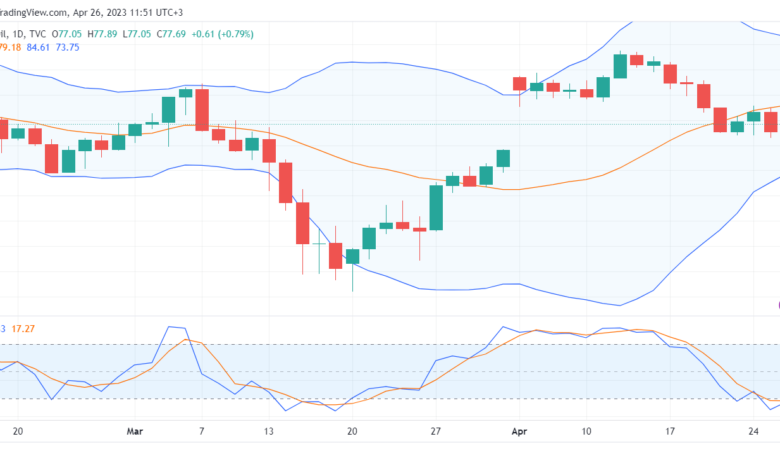Click the Mar label on the time axis
This screenshot has height=470, width=780.
pyautogui.click(x=135, y=431)
